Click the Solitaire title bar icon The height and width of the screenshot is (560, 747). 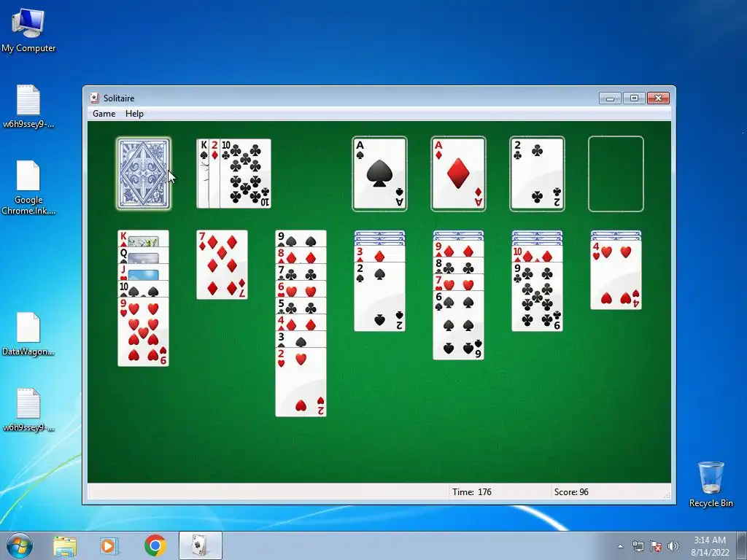click(94, 98)
